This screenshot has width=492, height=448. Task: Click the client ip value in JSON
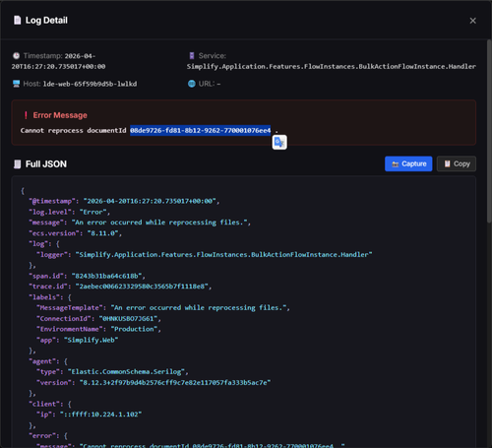(x=100, y=415)
